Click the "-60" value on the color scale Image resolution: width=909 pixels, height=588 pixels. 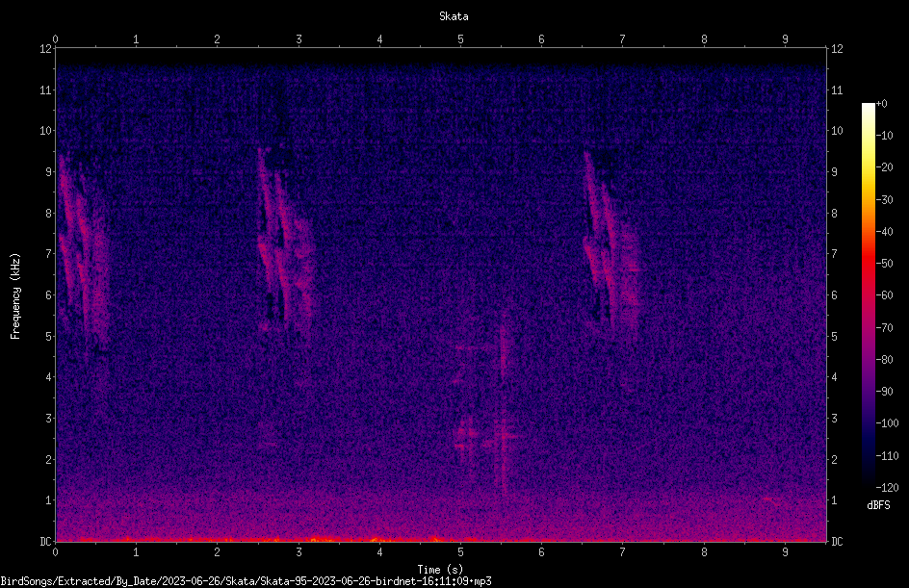coord(884,295)
